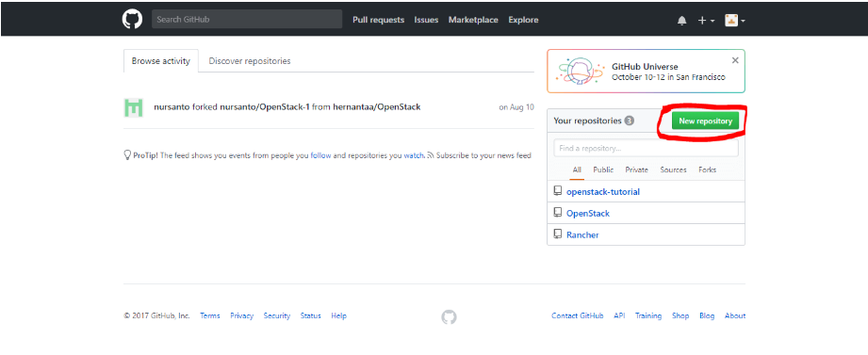This screenshot has width=868, height=355.
Task: Open the footer Help link
Action: [338, 315]
